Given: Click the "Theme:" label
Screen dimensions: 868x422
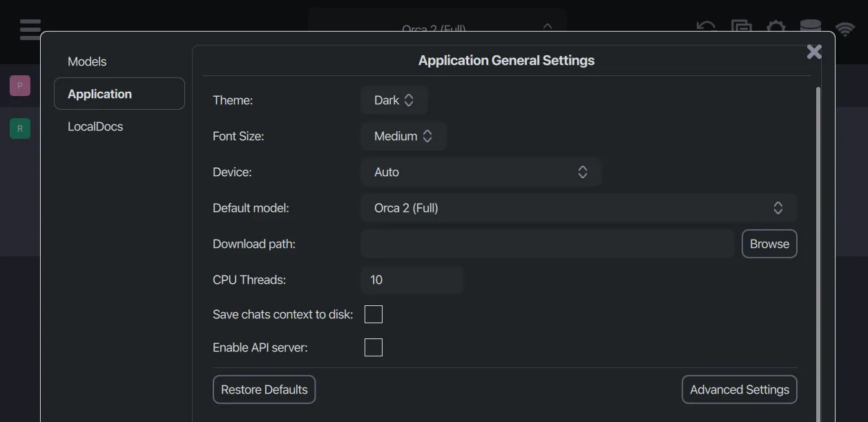Looking at the screenshot, I should click(233, 100).
